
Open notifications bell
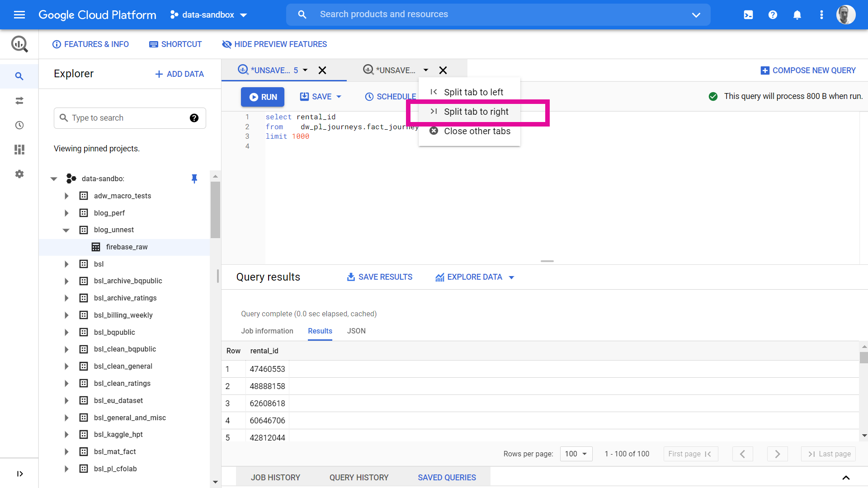coord(797,14)
